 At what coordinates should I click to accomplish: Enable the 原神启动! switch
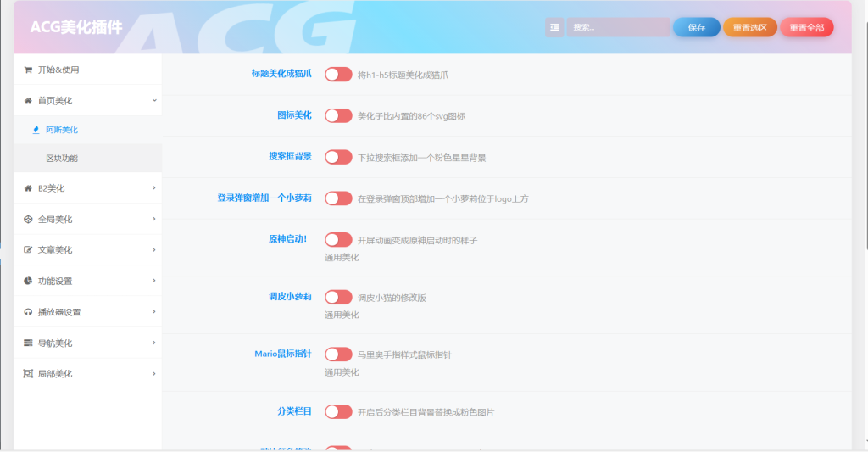338,239
